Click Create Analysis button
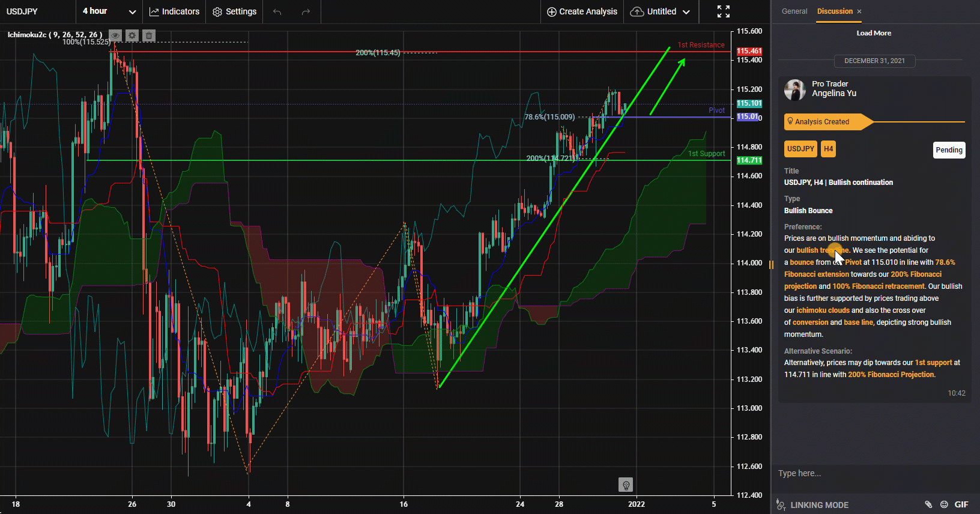The height and width of the screenshot is (514, 980). click(582, 11)
